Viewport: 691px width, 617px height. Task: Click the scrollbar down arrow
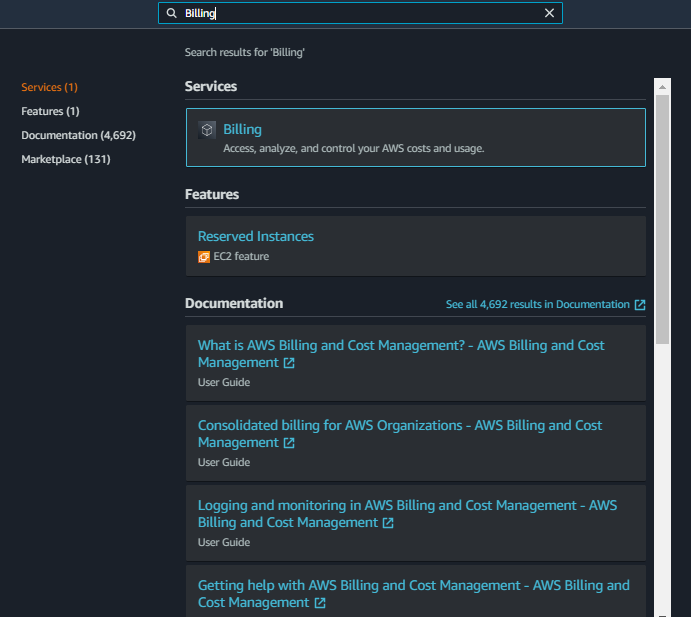click(x=662, y=611)
